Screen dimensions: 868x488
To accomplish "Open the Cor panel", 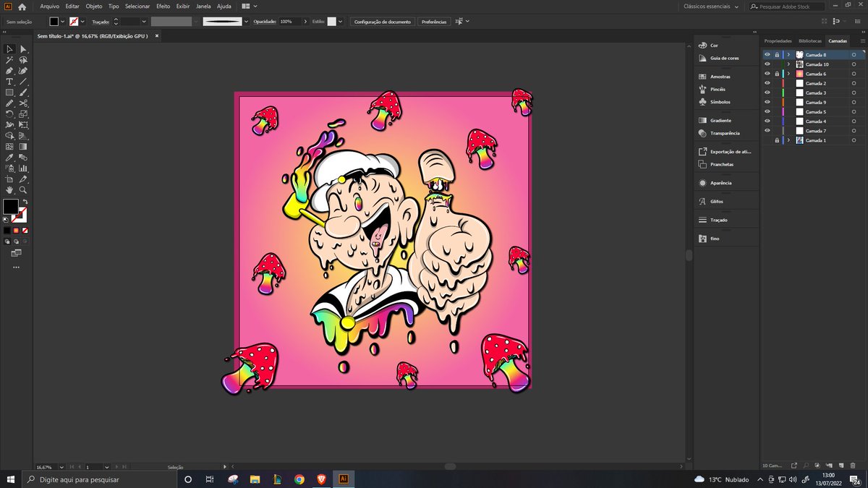I will (x=714, y=45).
